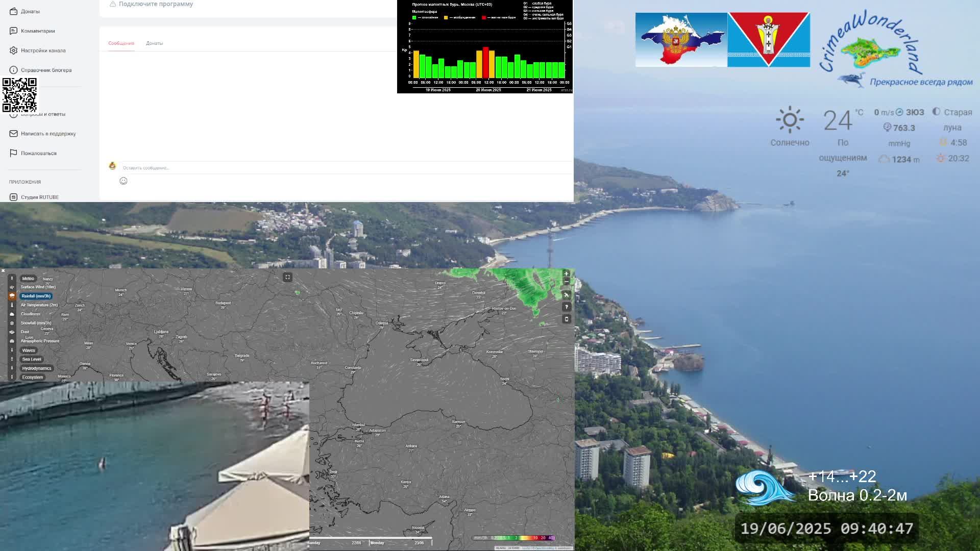980x551 pixels.
Task: Zoom in on the weather map
Action: (566, 274)
